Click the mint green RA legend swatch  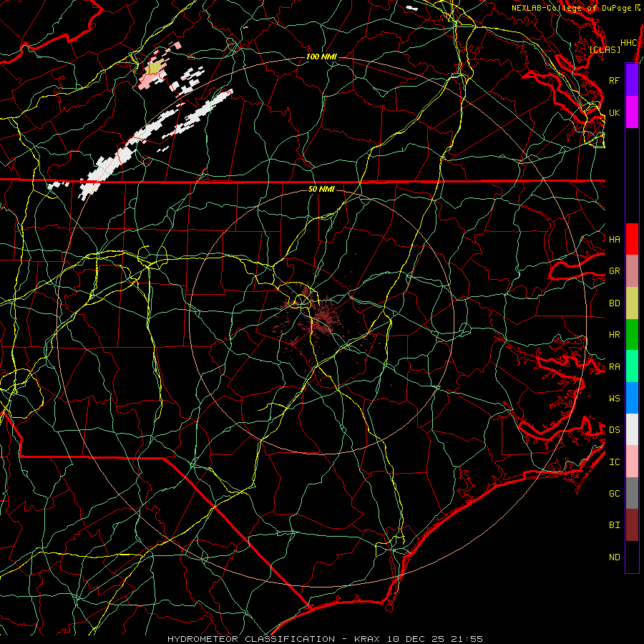(632, 366)
